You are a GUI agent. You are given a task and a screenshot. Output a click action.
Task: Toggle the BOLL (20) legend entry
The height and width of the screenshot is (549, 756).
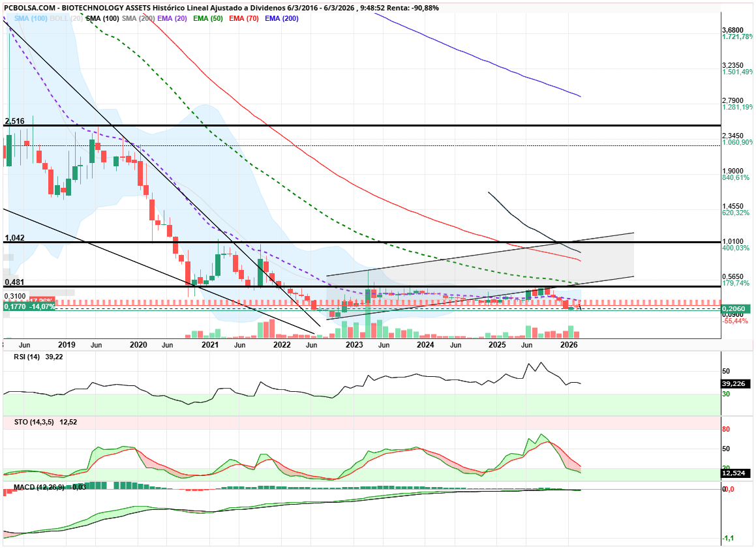coord(66,19)
